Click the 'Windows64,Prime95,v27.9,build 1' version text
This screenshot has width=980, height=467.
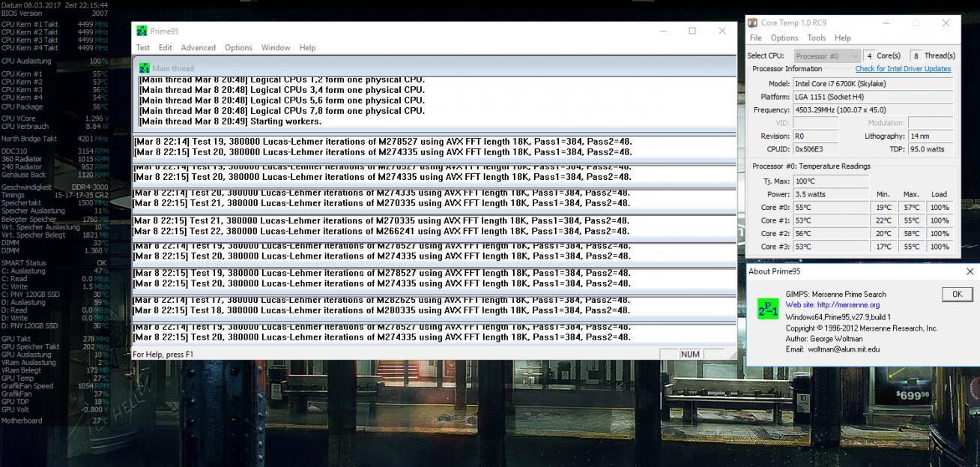click(838, 317)
